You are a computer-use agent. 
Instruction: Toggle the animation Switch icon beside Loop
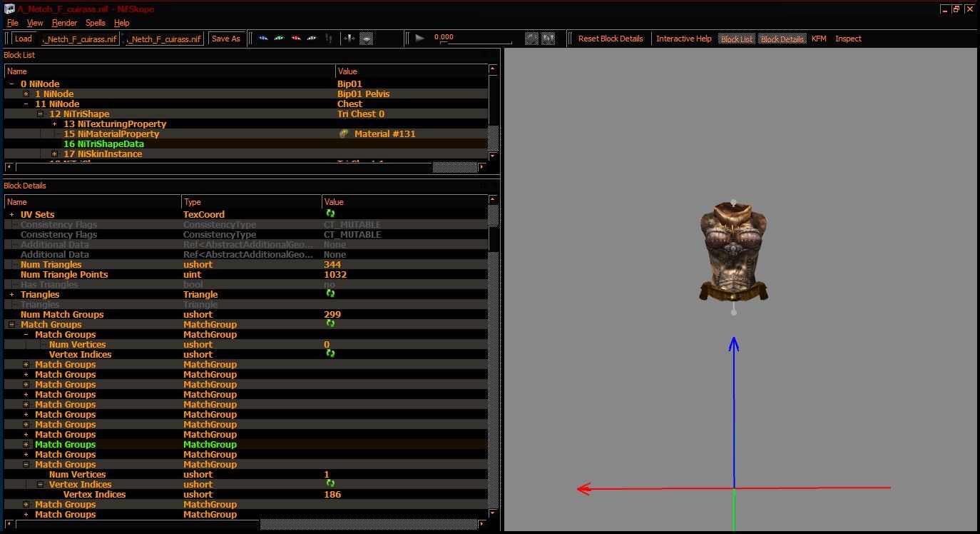548,39
